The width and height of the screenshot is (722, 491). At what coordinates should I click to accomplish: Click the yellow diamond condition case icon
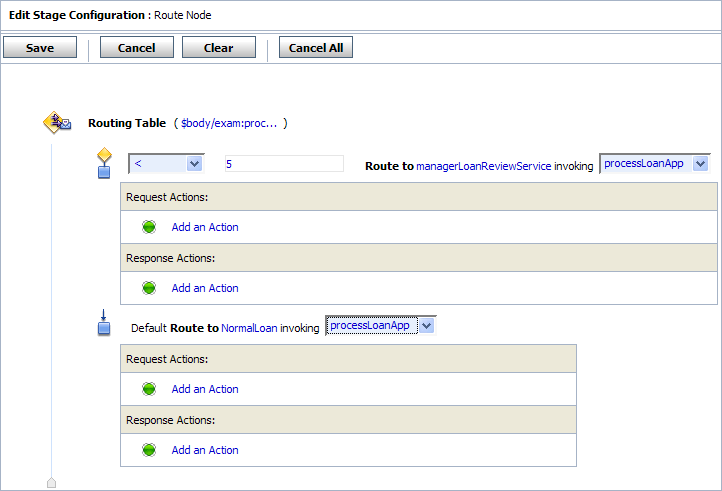coord(105,163)
